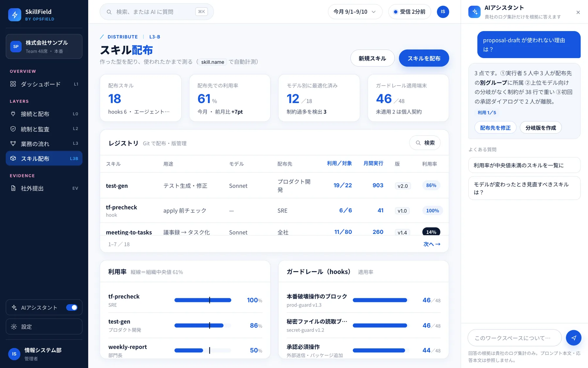Viewport: 588px width, 368px height.
Task: Toggle the AIアシスタント switch off
Action: [x=72, y=307]
